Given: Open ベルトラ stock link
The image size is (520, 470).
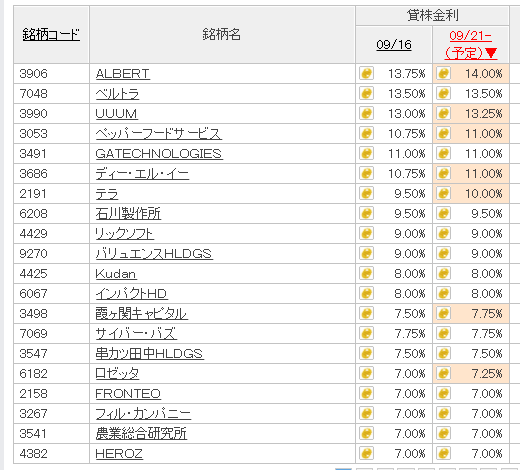Looking at the screenshot, I should pyautogui.click(x=117, y=94).
